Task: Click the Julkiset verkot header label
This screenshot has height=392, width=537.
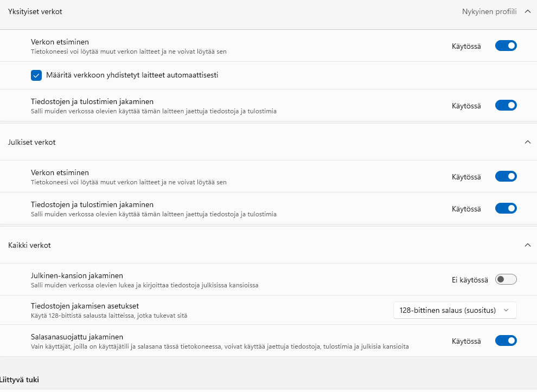Action: click(x=31, y=142)
